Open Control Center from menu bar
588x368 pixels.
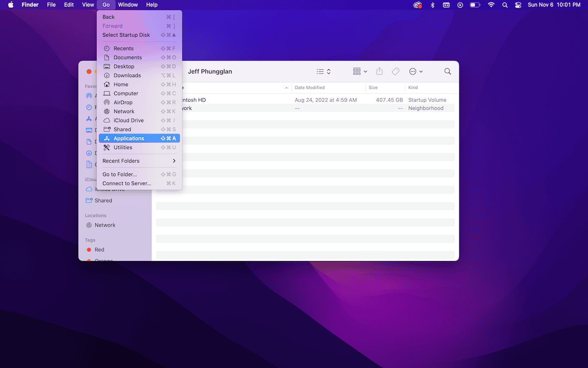pos(518,5)
